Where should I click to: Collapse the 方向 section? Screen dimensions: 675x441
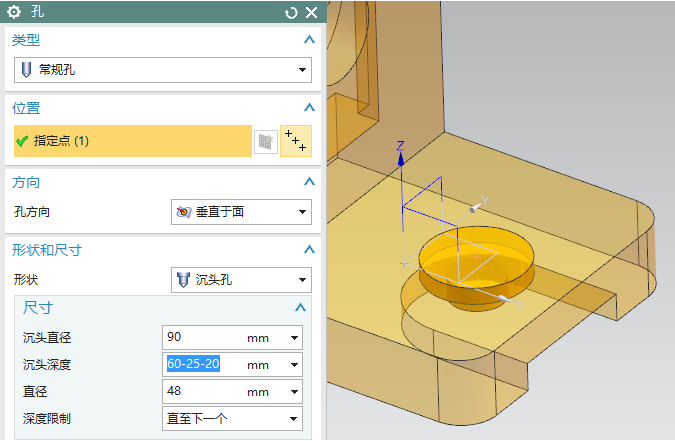pos(309,183)
